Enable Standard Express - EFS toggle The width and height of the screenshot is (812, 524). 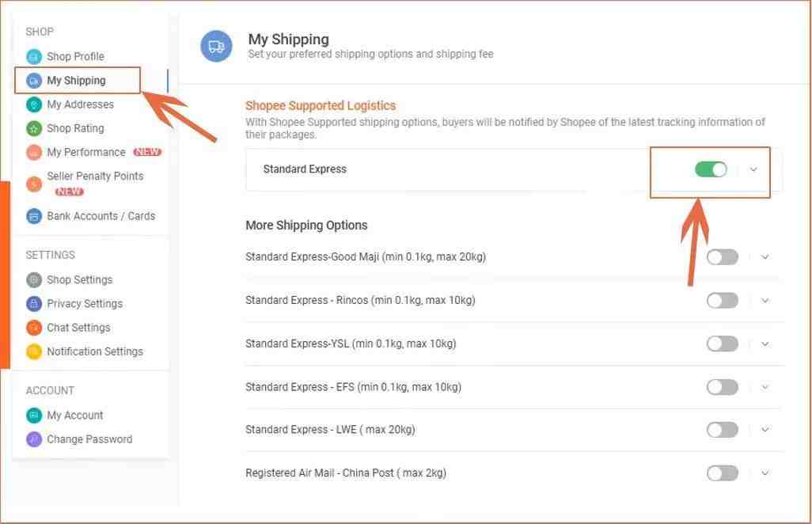coord(723,387)
